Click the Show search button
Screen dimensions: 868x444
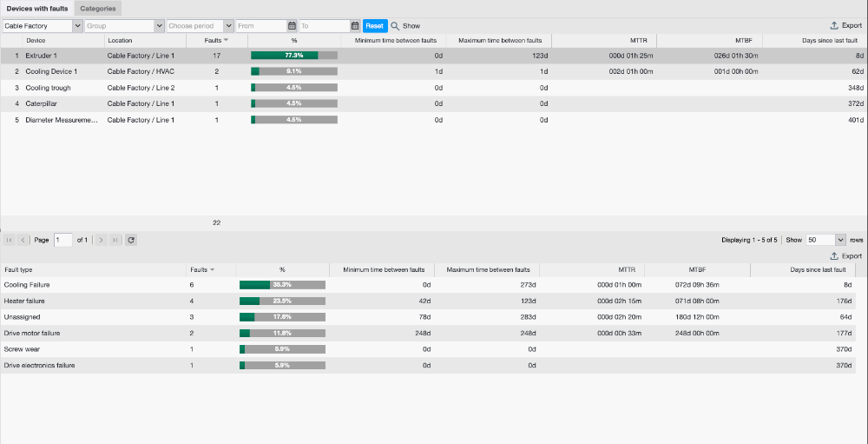pyautogui.click(x=405, y=26)
